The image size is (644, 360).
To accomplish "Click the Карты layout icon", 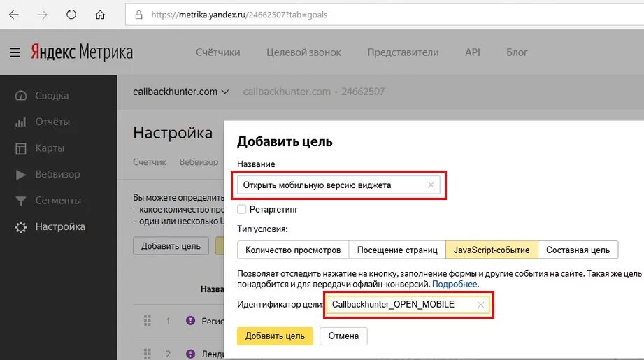I will point(20,148).
